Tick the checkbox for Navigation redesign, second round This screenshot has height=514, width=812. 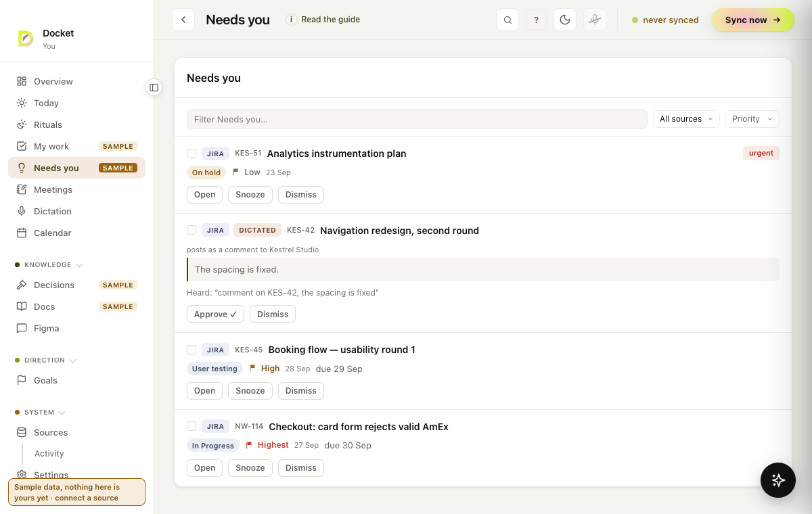coord(191,230)
